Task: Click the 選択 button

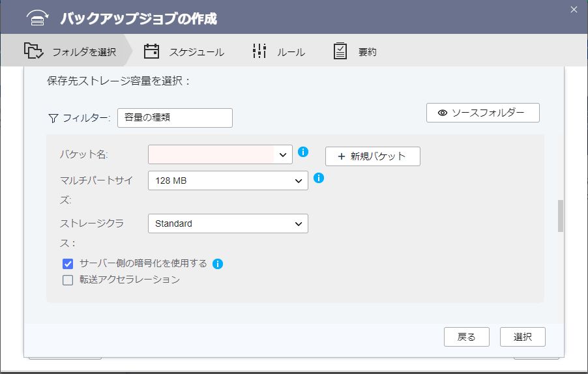Action: [x=523, y=337]
